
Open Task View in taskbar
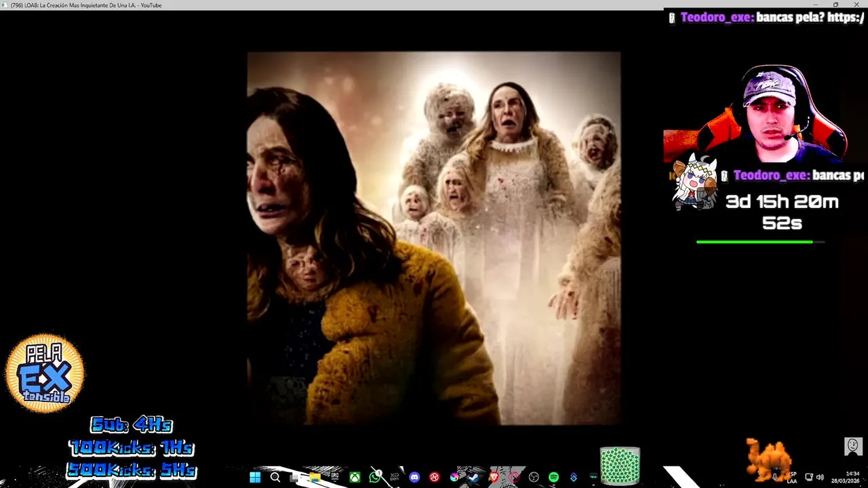pyautogui.click(x=294, y=478)
